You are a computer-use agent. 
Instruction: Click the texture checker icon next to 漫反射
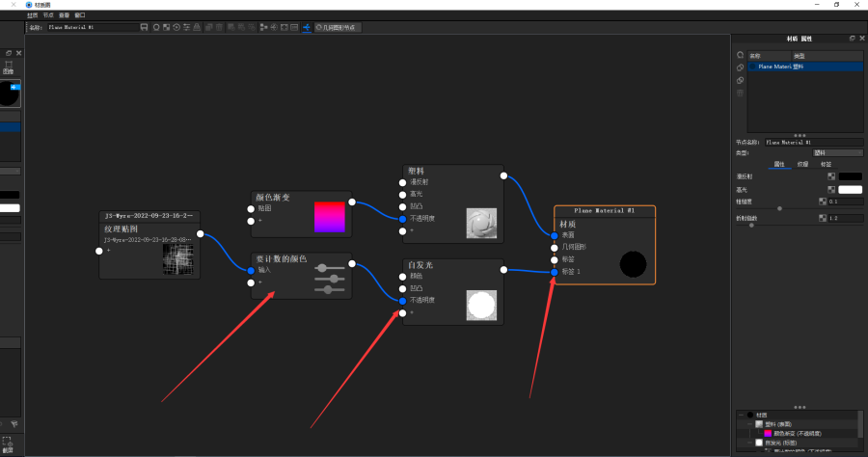(x=830, y=176)
